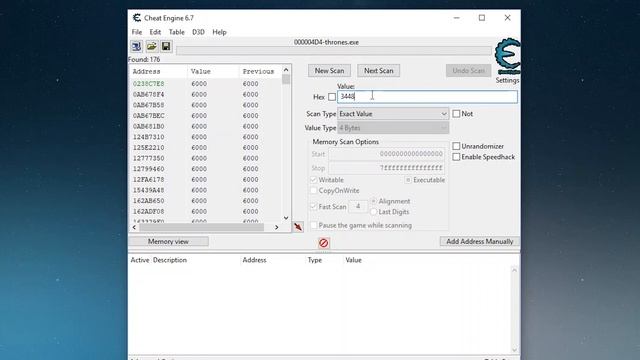This screenshot has height=360, width=640.
Task: Toggle Enable Speedhack checkbox
Action: tap(456, 157)
